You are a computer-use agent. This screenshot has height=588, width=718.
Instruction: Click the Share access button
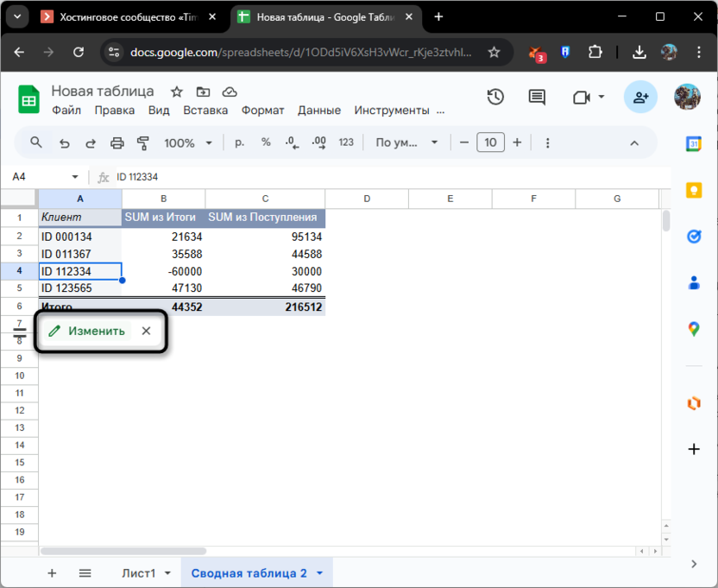[640, 98]
